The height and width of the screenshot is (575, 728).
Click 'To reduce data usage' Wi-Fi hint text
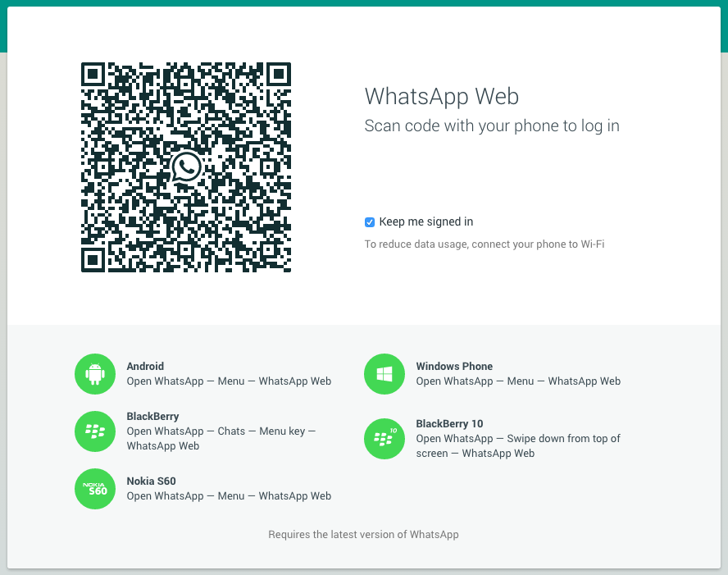click(485, 244)
